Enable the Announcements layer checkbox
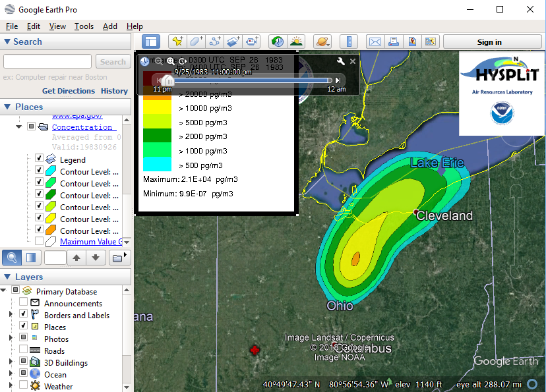Image resolution: width=546 pixels, height=392 pixels. [24, 303]
